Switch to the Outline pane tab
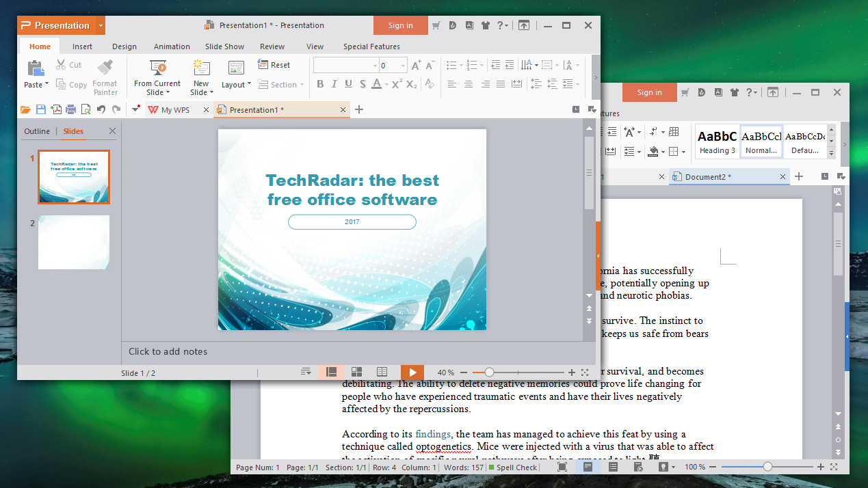 (x=37, y=131)
